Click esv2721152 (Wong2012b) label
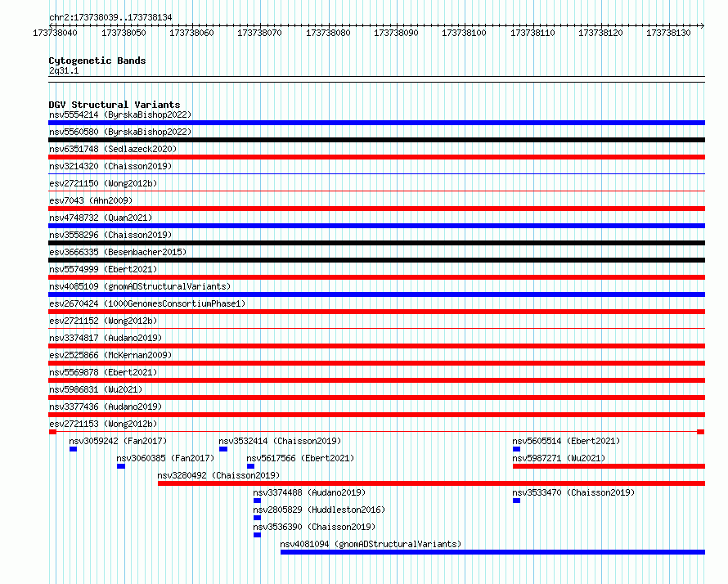Screen dimensions: 728x584 coord(103,321)
